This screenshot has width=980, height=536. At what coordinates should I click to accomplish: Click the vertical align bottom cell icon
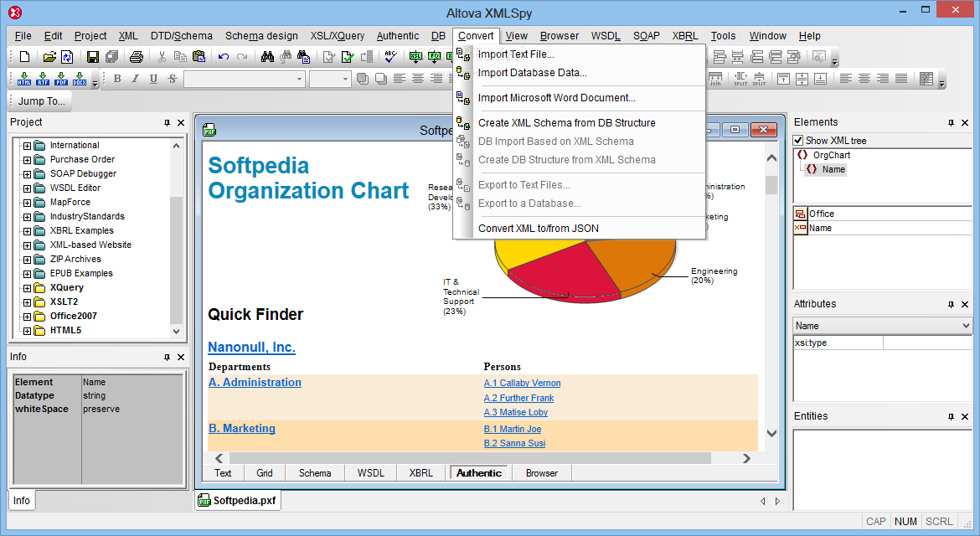coord(821,79)
